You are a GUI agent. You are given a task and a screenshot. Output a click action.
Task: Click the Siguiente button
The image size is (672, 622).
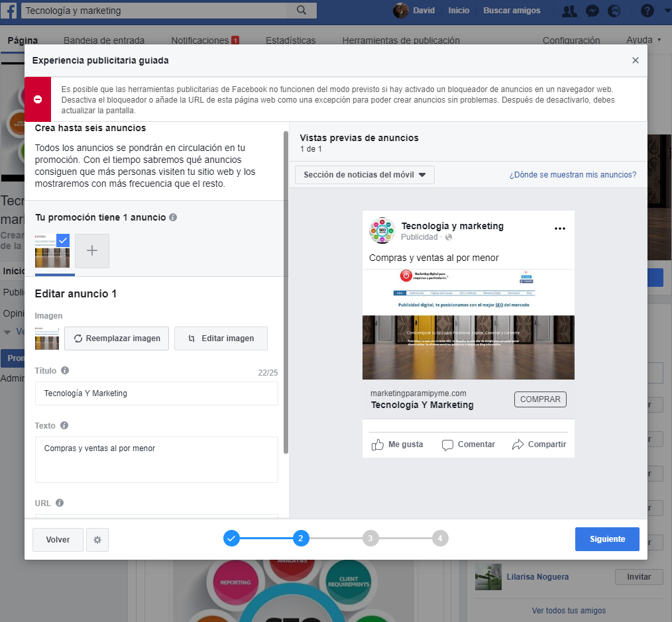[x=607, y=539]
